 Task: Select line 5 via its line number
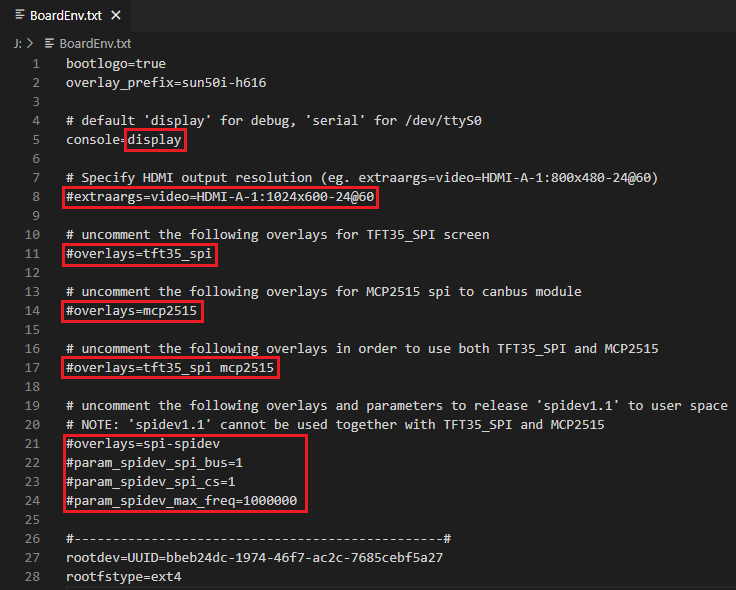tap(36, 140)
